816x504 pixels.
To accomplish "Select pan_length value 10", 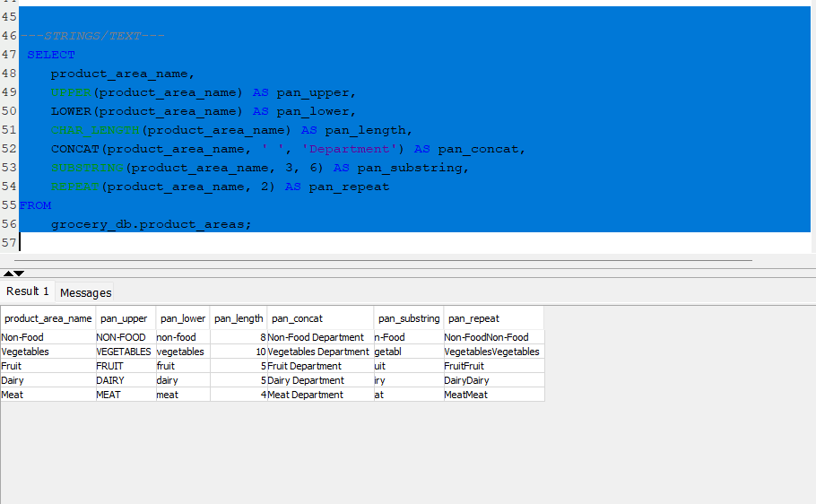I will (239, 352).
